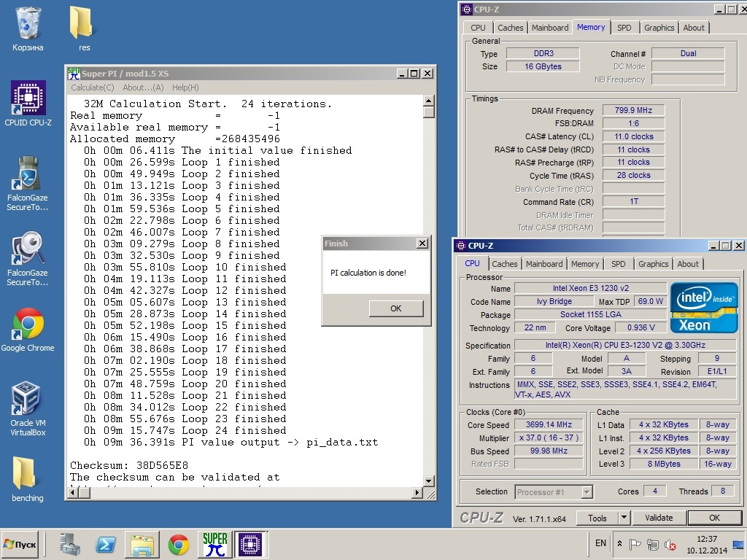This screenshot has height=560, width=747.
Task: Click the Intel Xeon inside logo
Action: (x=704, y=308)
